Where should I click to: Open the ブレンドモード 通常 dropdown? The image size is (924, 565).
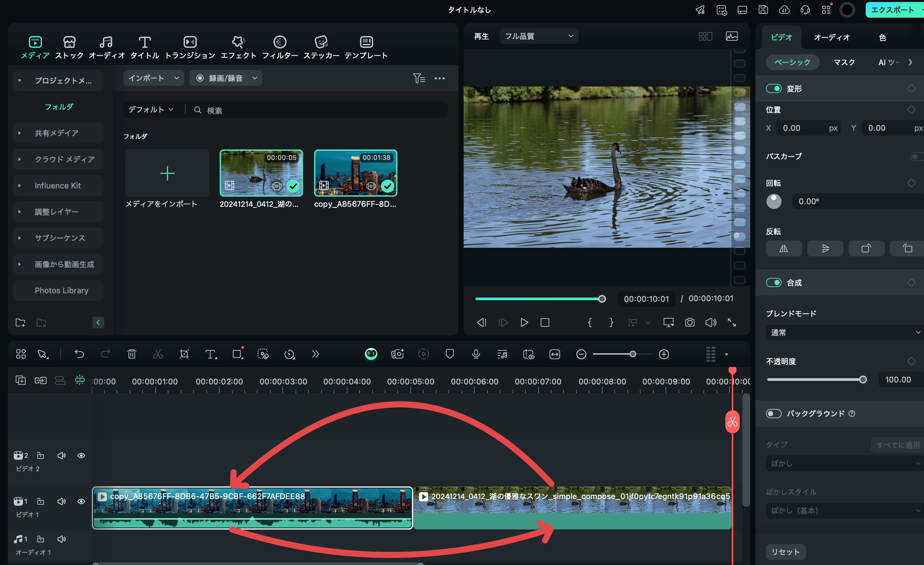coord(845,332)
